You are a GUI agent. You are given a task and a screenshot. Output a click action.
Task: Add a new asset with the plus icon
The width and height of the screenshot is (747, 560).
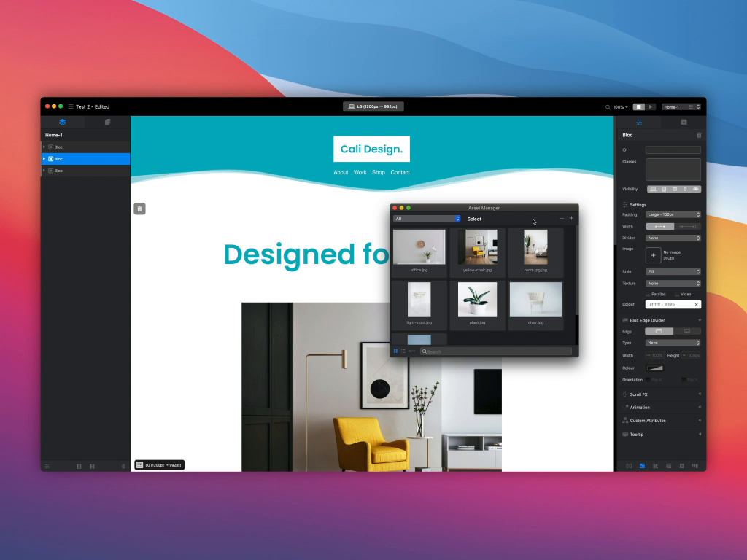(x=571, y=218)
